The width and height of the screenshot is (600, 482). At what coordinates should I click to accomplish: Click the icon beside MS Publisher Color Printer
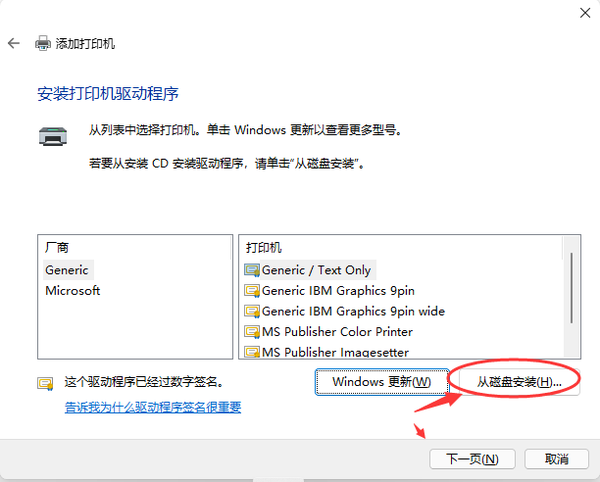point(251,332)
